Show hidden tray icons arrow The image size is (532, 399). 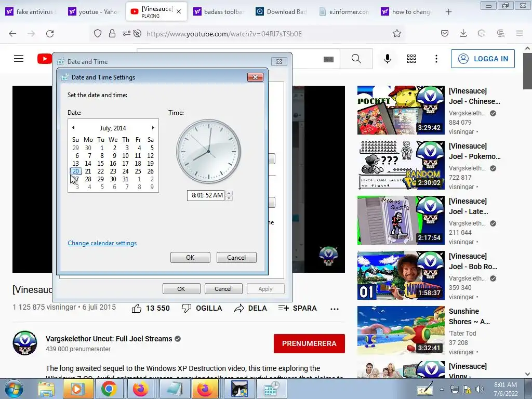442,389
